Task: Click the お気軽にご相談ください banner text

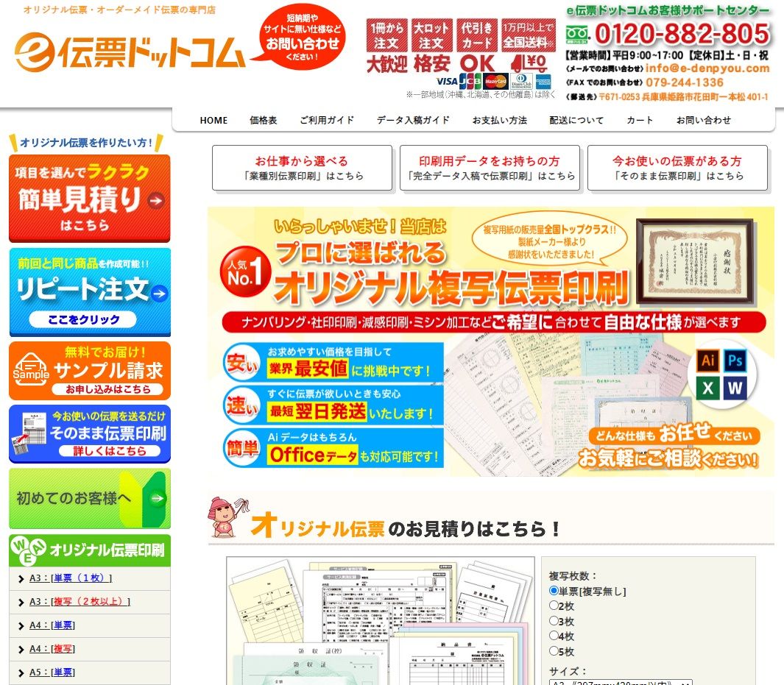Action: [668, 458]
